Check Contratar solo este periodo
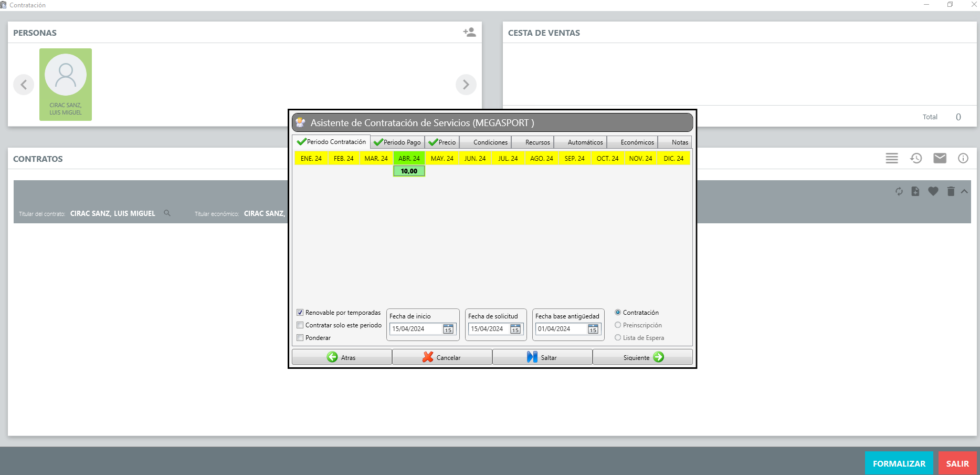This screenshot has width=980, height=475. [x=300, y=325]
